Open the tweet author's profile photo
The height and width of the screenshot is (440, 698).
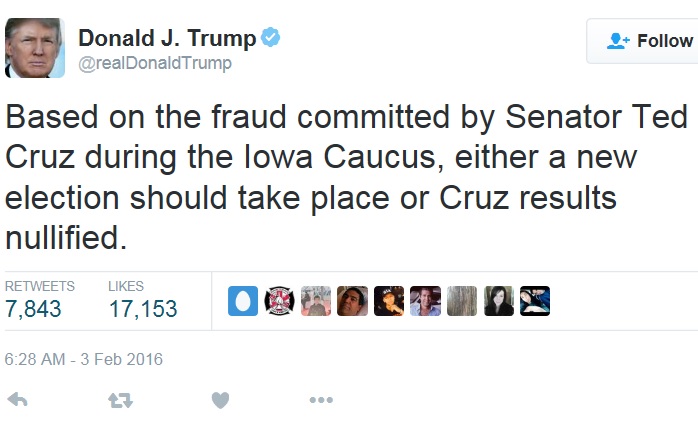pyautogui.click(x=35, y=47)
